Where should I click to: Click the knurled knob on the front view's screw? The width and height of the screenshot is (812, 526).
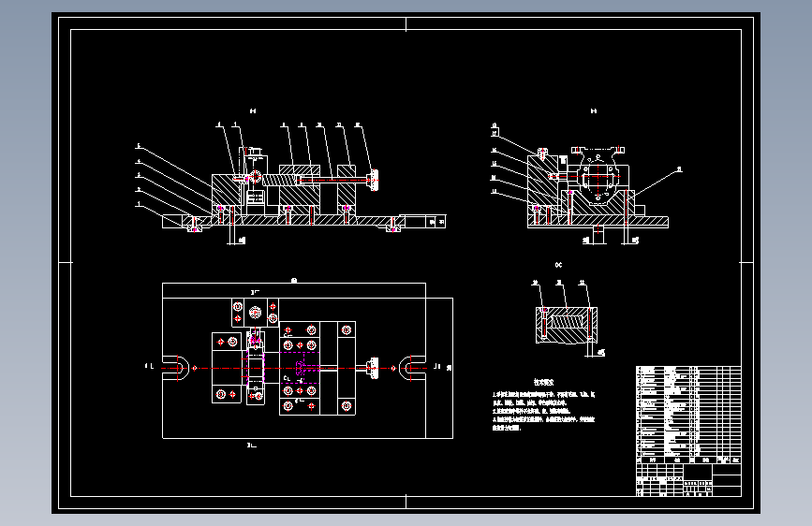[x=374, y=180]
